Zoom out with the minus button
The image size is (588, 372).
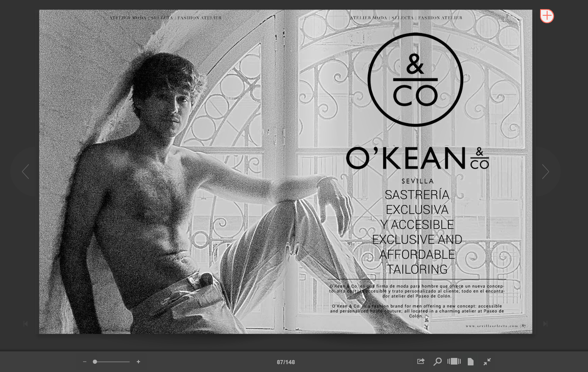click(85, 362)
